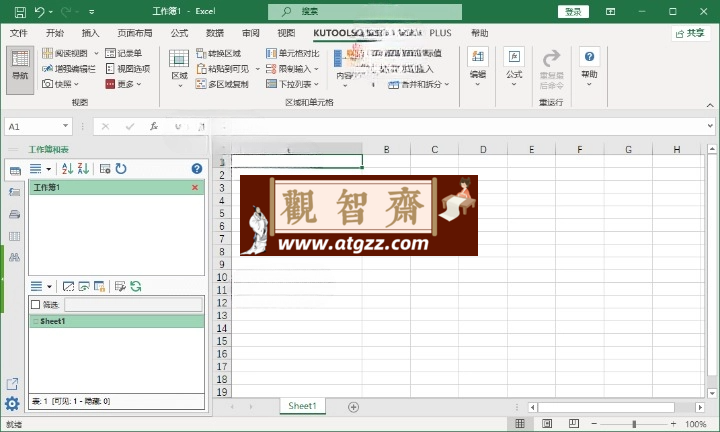Expand the 阅读视图 dropdown arrow
Screen dimensions: 720x432
(x=96, y=53)
